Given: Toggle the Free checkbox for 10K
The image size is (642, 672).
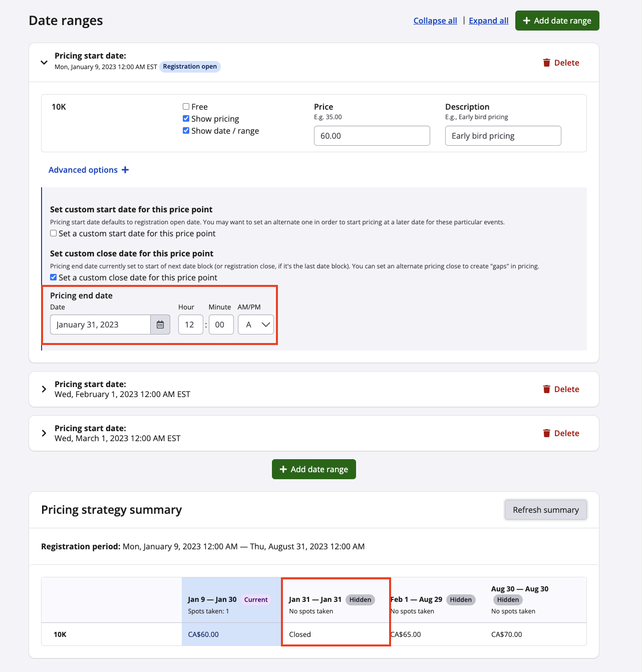Looking at the screenshot, I should [186, 107].
